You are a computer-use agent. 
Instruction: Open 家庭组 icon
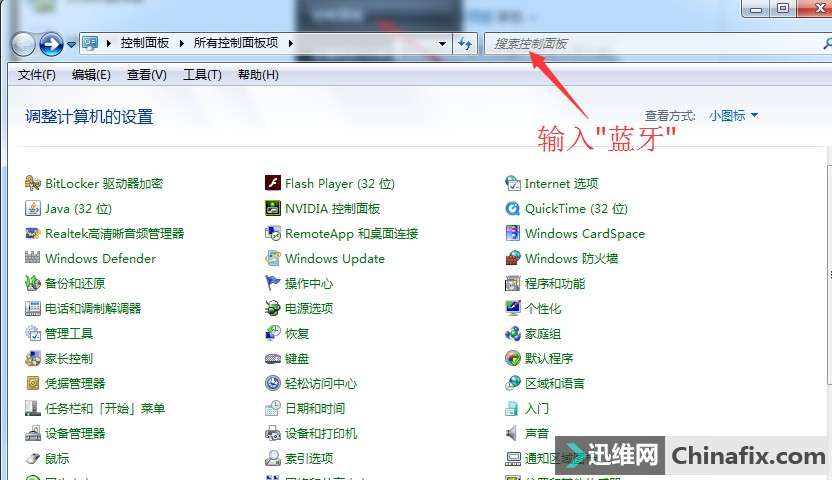pyautogui.click(x=513, y=334)
